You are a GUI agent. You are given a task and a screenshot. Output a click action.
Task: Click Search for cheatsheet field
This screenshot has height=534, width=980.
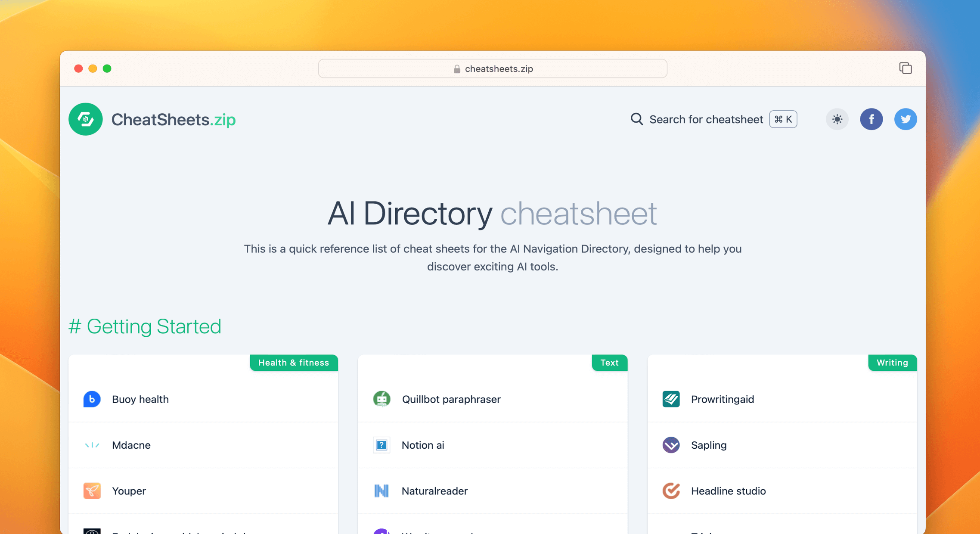coord(706,119)
